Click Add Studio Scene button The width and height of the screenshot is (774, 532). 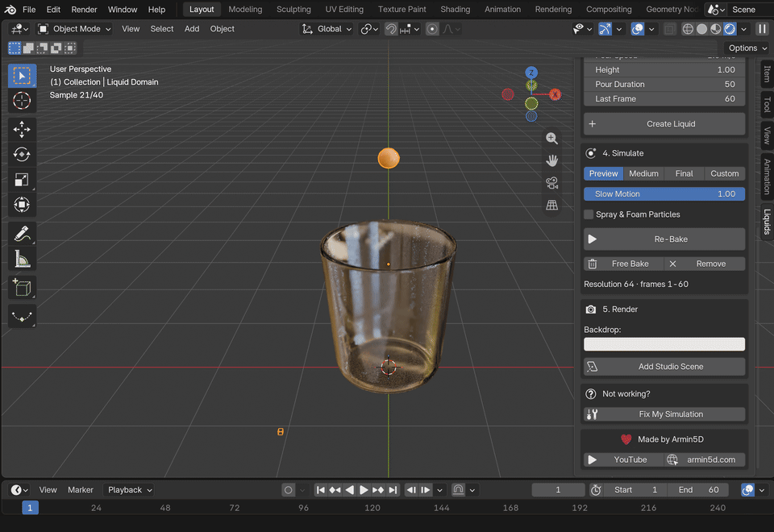tap(664, 367)
